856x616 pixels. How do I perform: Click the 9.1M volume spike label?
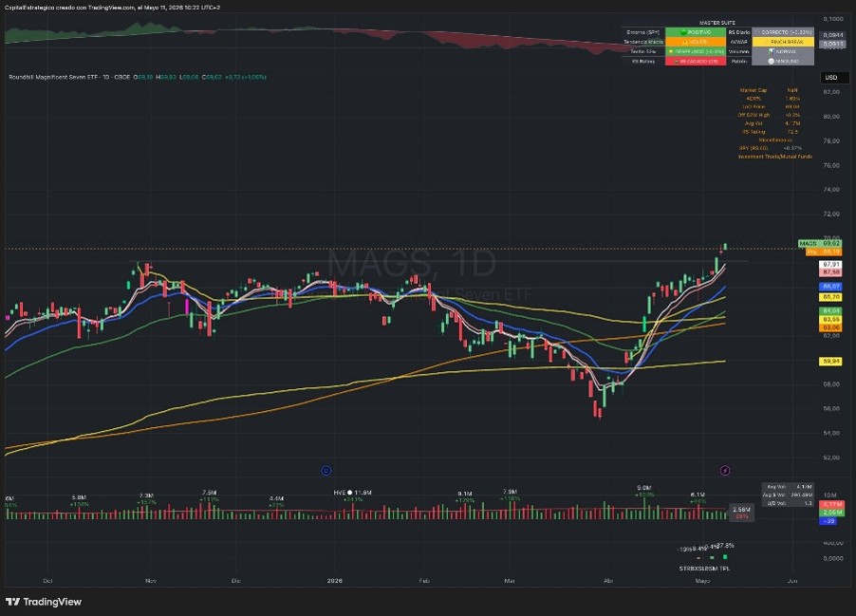(465, 494)
